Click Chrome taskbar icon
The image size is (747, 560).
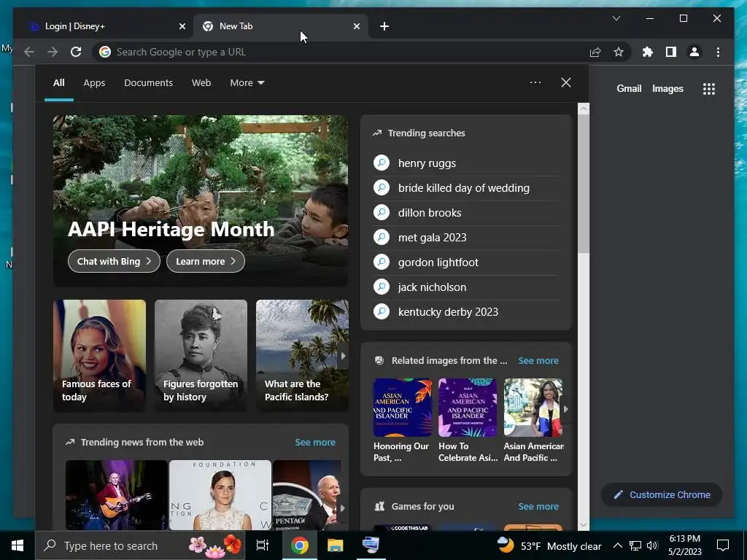point(300,545)
